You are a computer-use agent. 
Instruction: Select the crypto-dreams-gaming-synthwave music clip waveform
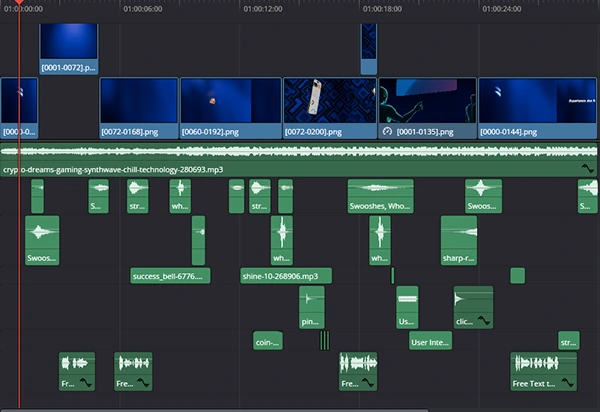tap(299, 151)
